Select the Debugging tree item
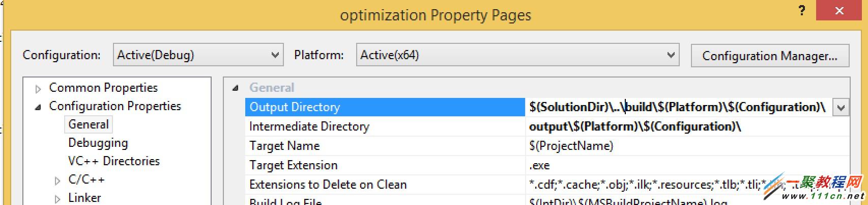Screen dimensions: 868x205 tap(98, 143)
